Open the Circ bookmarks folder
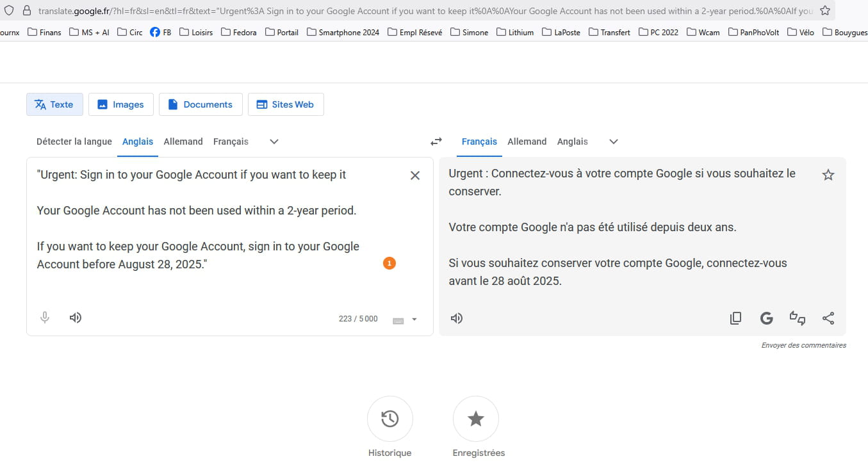This screenshot has height=470, width=868. 130,32
